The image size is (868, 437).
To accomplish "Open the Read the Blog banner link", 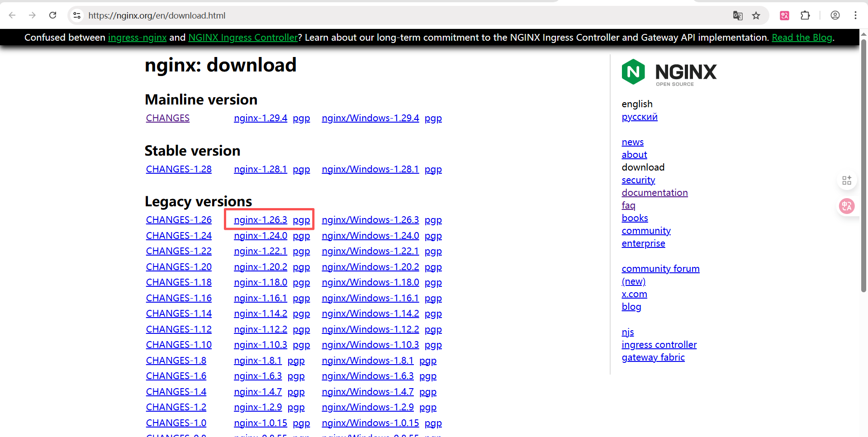I will (802, 38).
